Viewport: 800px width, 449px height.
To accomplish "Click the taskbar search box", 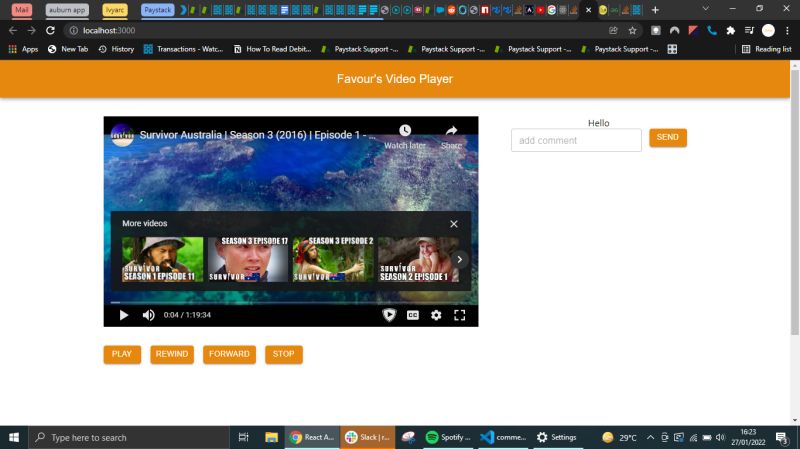I will coord(129,438).
